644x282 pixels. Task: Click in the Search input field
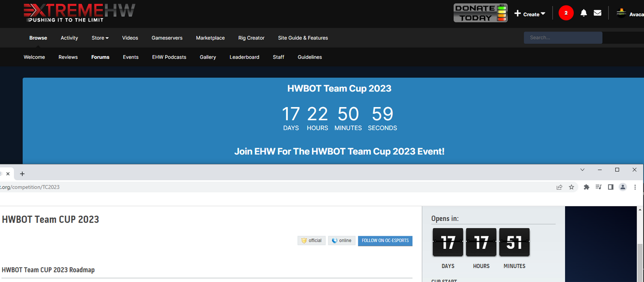point(562,38)
